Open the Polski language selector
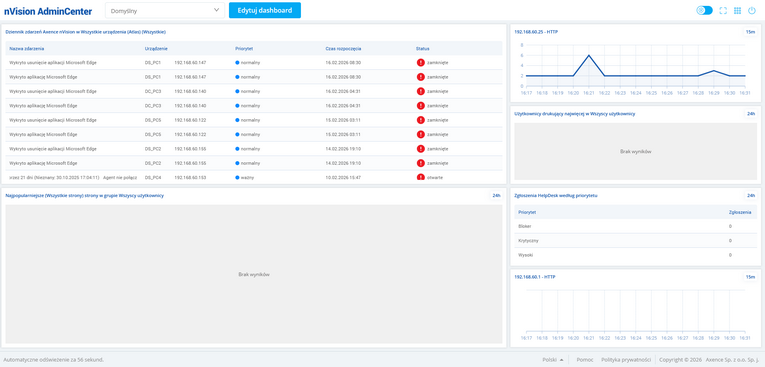The image size is (765, 367). (553, 360)
